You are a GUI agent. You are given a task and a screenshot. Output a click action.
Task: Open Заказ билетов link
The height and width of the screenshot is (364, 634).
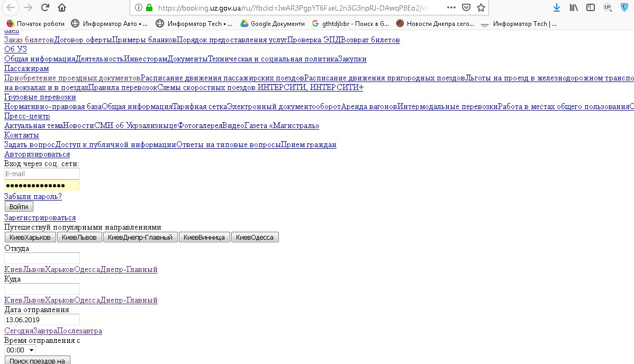[x=29, y=40]
